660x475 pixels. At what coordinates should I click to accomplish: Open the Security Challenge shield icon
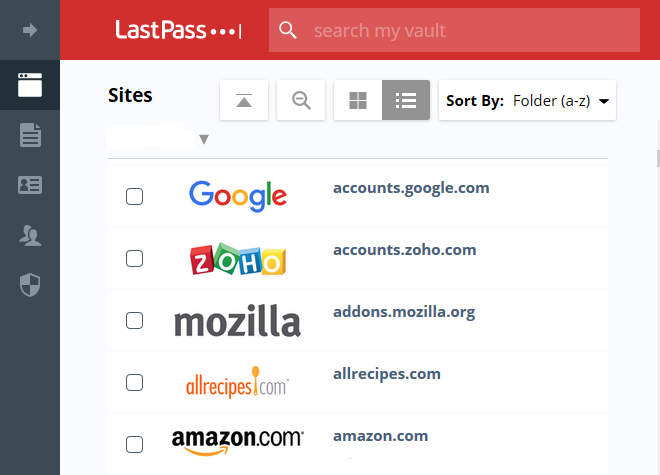point(30,285)
